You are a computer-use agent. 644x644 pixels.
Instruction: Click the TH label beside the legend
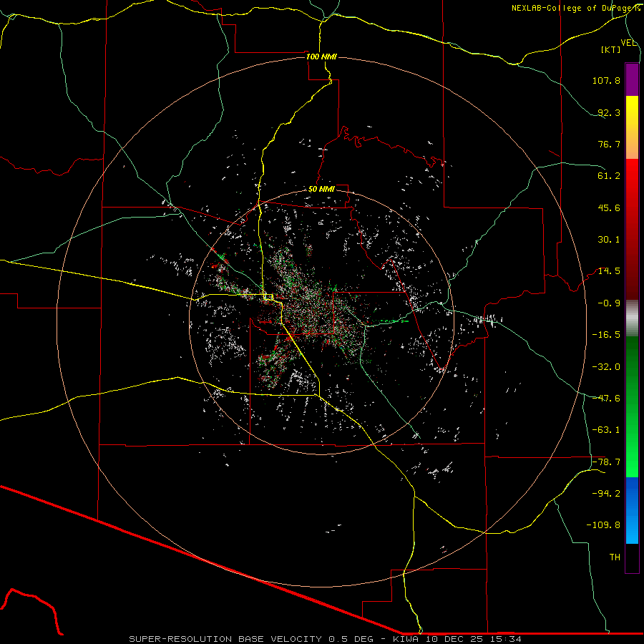point(614,557)
